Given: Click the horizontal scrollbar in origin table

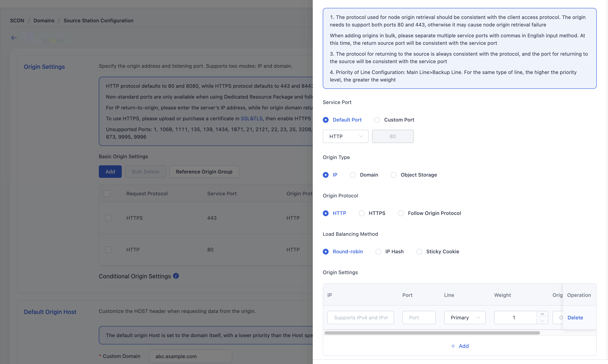Looking at the screenshot, I should click(432, 333).
